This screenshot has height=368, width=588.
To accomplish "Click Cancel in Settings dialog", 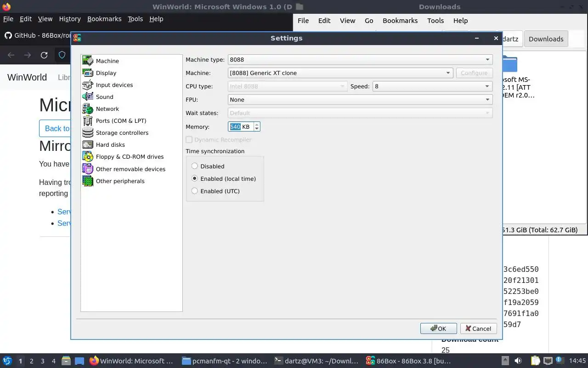I will click(x=478, y=328).
